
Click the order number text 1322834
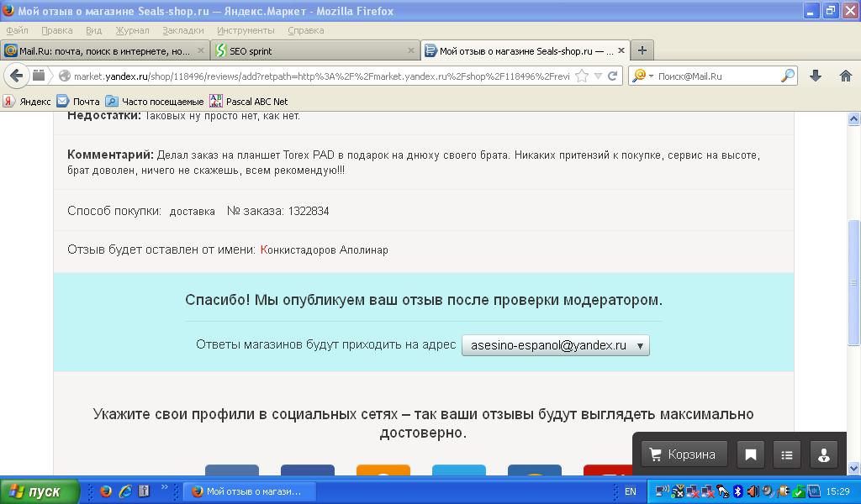point(308,211)
